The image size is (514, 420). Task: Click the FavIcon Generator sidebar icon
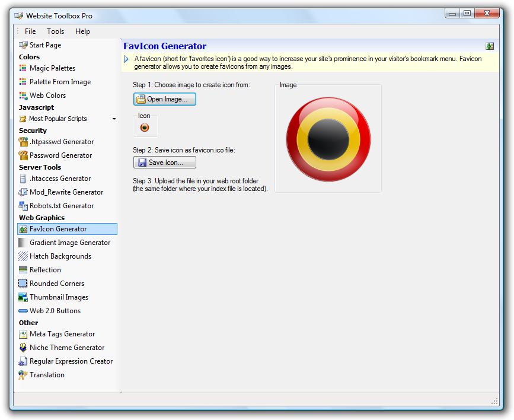(23, 229)
